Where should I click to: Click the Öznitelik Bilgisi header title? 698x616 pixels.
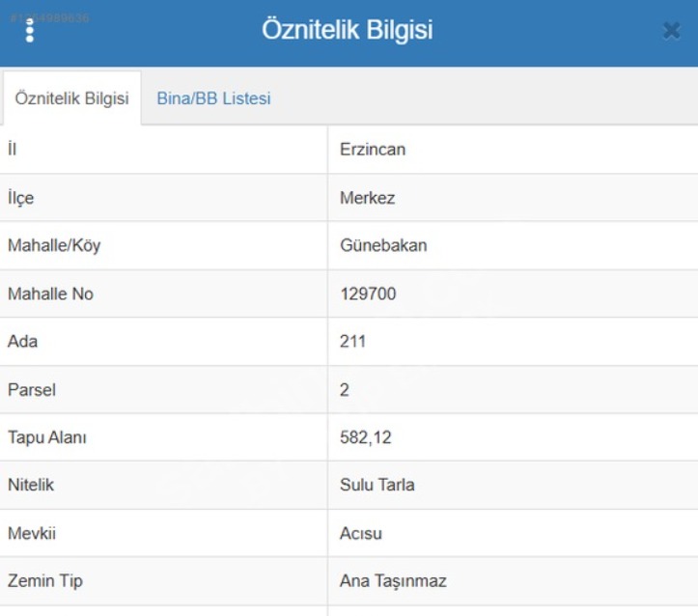(348, 30)
